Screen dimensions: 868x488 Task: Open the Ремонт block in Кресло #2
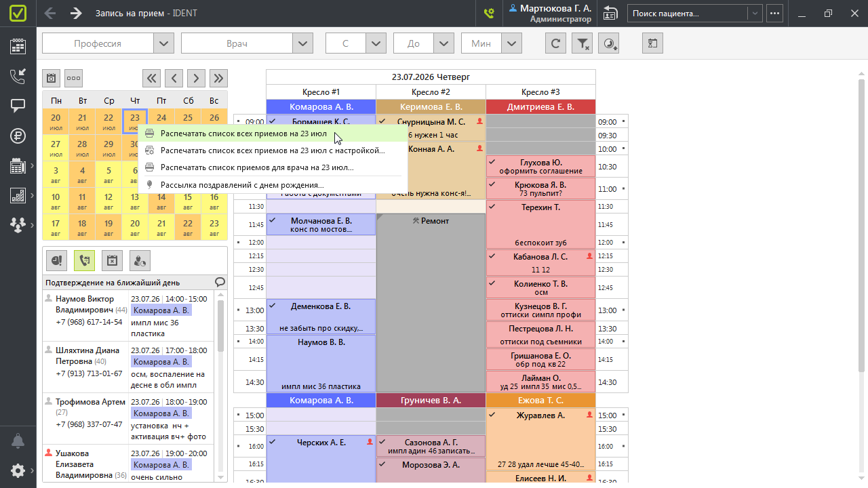(x=431, y=302)
